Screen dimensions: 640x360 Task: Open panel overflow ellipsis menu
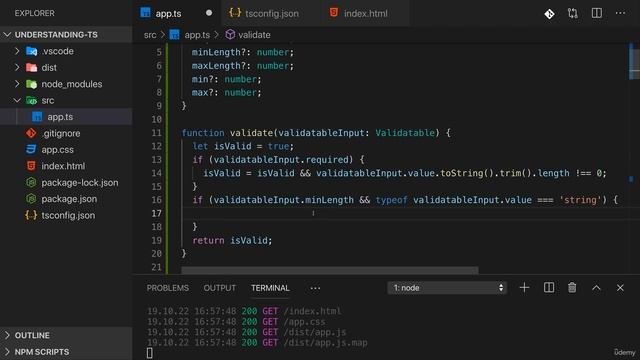click(x=315, y=288)
